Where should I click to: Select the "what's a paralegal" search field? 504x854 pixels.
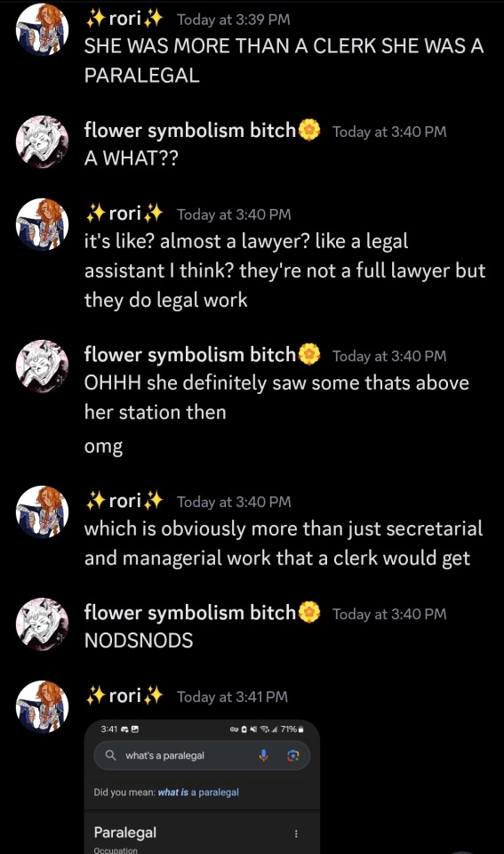point(202,755)
